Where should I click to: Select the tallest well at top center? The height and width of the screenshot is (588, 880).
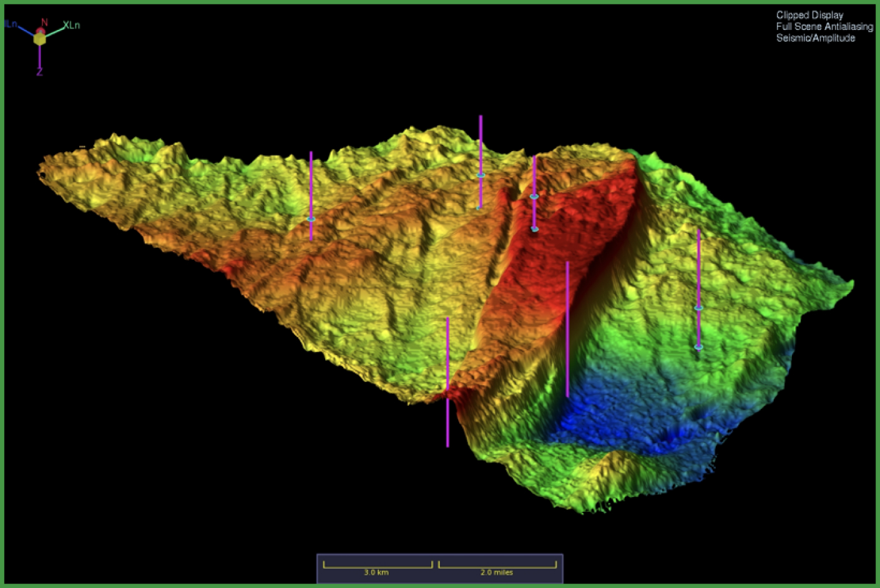[x=481, y=144]
